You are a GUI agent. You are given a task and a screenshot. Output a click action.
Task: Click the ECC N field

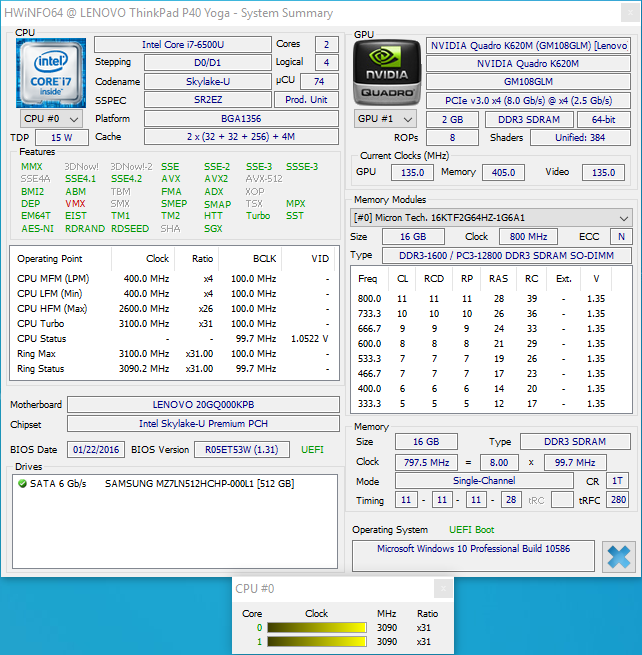coord(621,237)
